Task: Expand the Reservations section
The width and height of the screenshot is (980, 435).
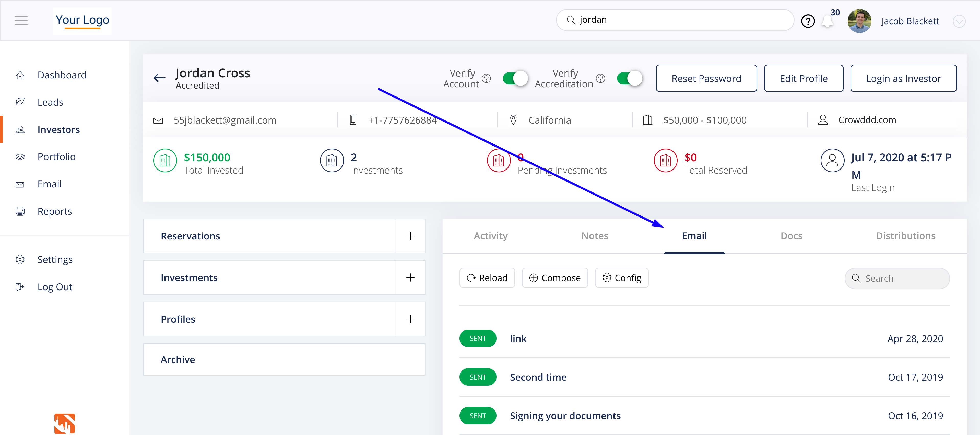Action: [410, 236]
